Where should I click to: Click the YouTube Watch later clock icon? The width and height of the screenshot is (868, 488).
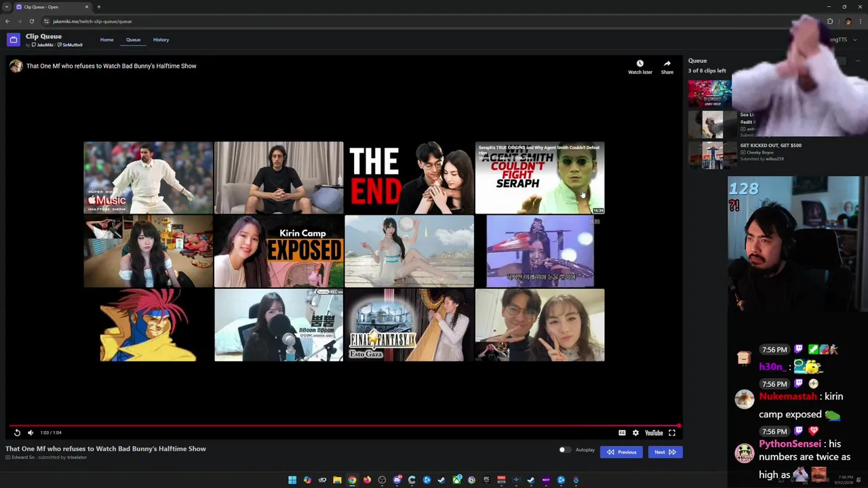point(639,63)
